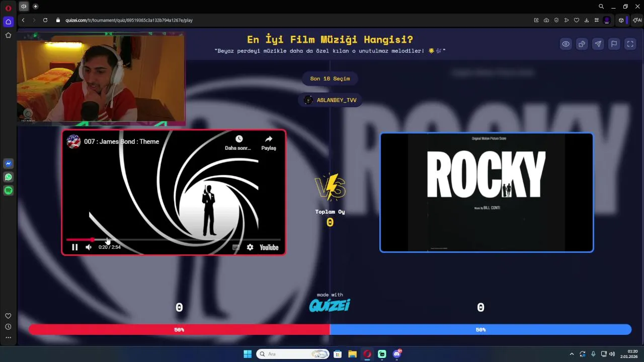Viewport: 644px width, 362px height.
Task: Add the page to bookmarks with the heart icon
Action: click(x=577, y=20)
